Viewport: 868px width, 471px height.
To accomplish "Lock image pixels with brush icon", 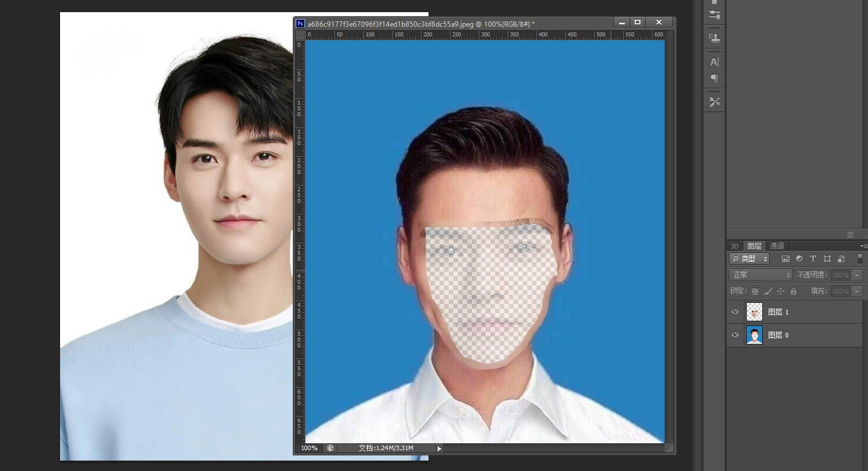I will (x=768, y=291).
